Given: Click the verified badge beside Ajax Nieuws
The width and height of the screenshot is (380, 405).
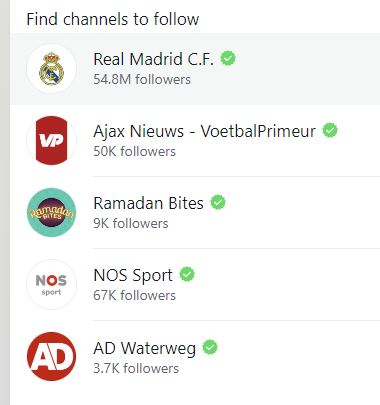Looking at the screenshot, I should (330, 130).
